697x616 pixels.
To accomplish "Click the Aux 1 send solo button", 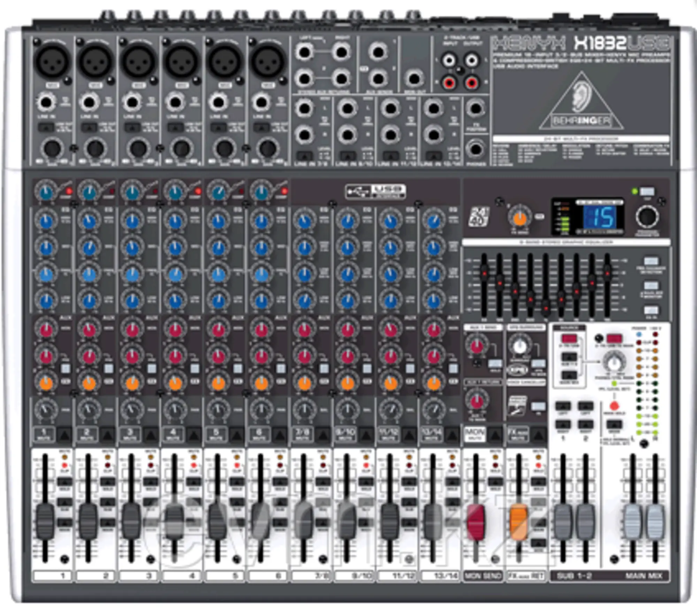I will point(495,364).
